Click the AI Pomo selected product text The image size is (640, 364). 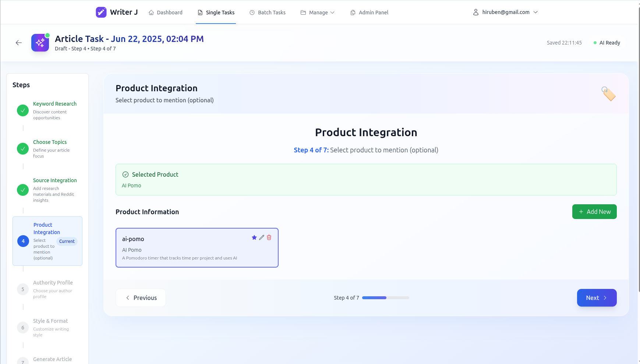click(131, 185)
